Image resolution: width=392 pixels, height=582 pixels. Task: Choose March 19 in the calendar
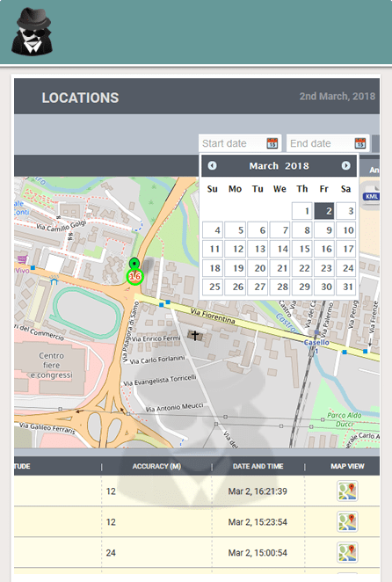[x=235, y=268]
